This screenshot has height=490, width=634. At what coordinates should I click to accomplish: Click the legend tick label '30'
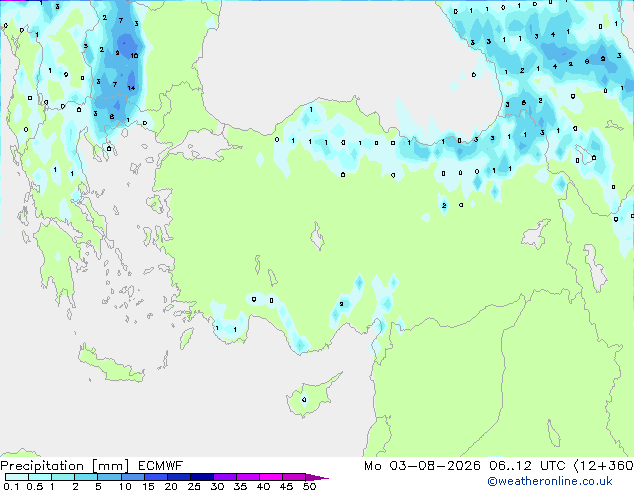[217, 486]
